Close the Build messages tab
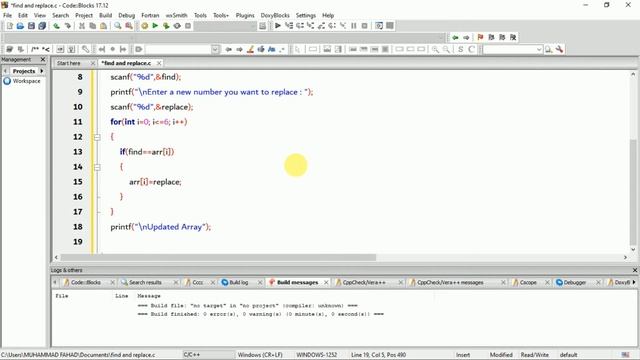The image size is (640, 360). [x=326, y=282]
